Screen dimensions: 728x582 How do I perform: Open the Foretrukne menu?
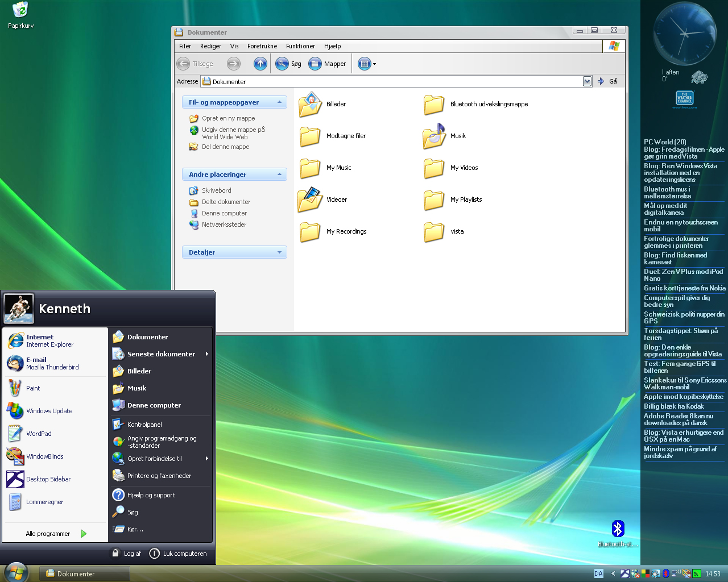click(x=262, y=46)
